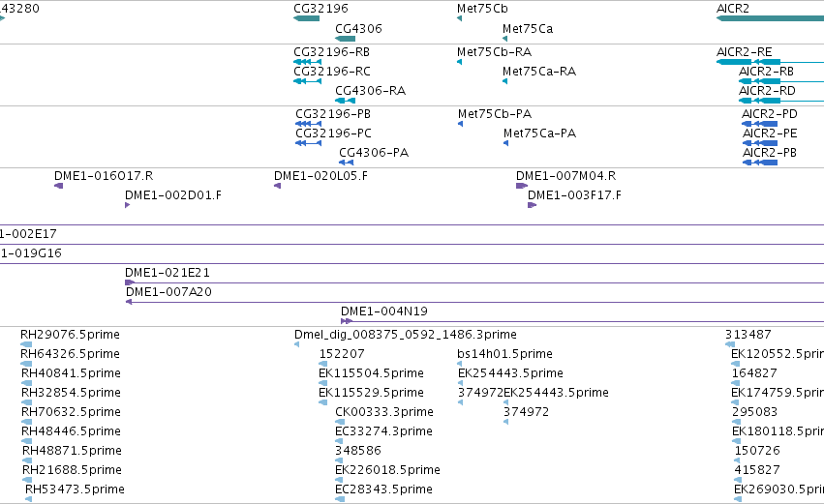Open EST EK120552.5prime
This screenshot has height=504, width=824.
point(778,354)
